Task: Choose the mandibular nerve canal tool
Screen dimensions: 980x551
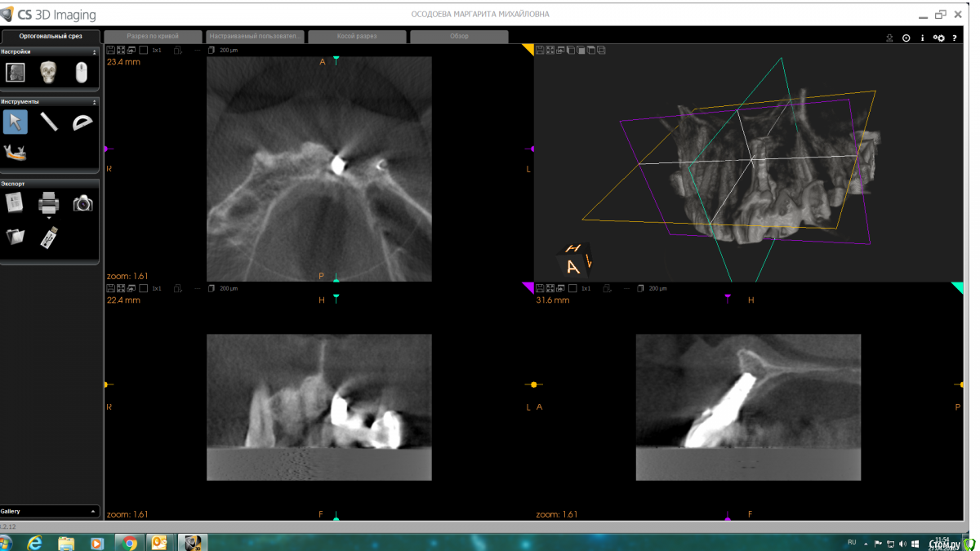Action: point(16,152)
